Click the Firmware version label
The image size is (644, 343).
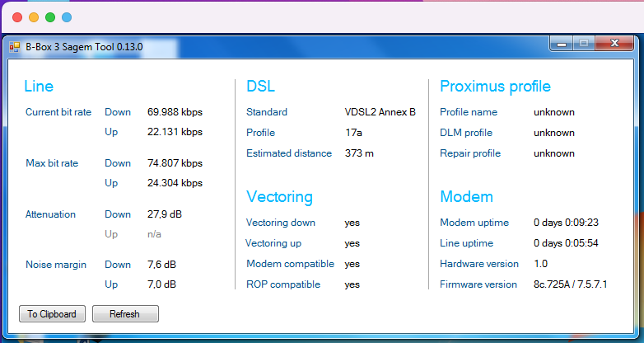click(x=478, y=284)
